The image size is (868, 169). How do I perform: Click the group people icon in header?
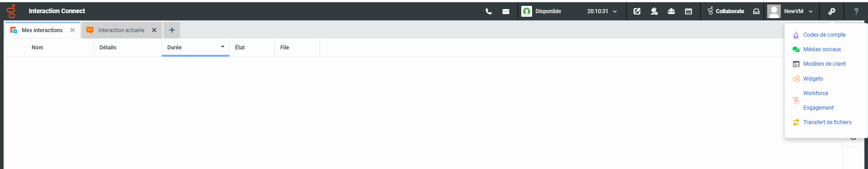pyautogui.click(x=671, y=11)
